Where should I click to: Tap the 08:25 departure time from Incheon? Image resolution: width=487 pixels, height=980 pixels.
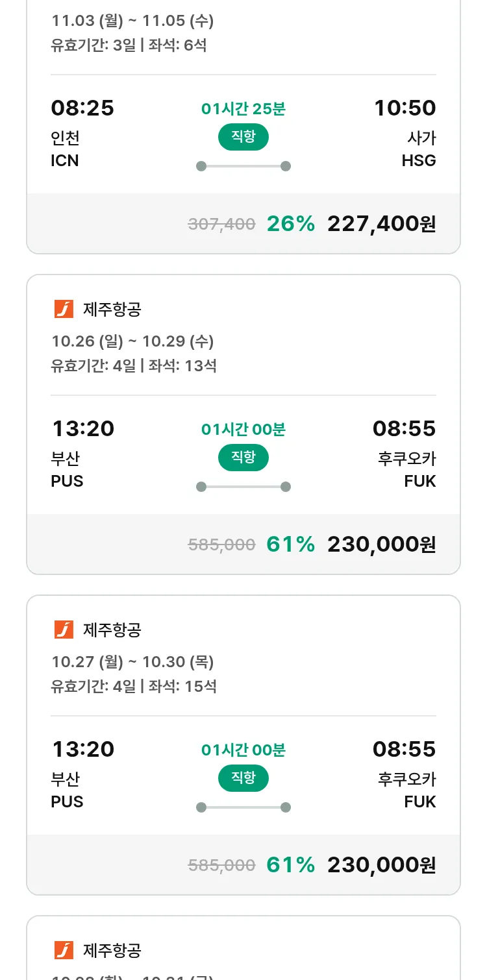(x=82, y=108)
